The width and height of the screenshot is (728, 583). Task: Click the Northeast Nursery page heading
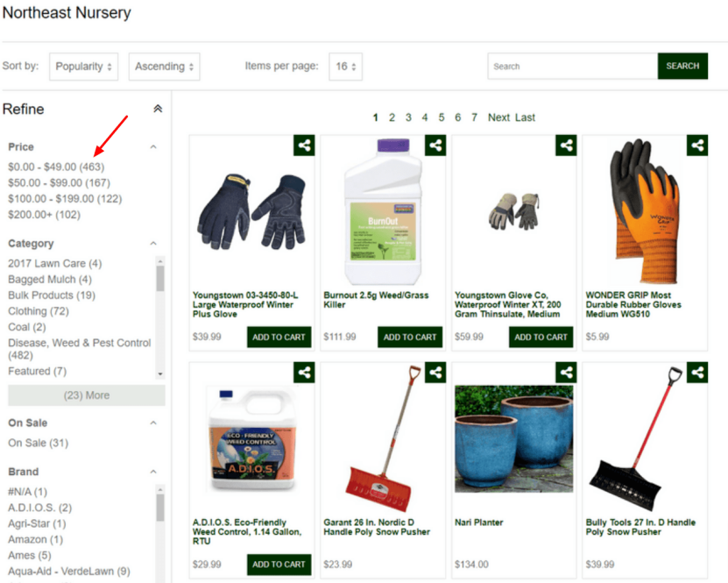[x=67, y=12]
